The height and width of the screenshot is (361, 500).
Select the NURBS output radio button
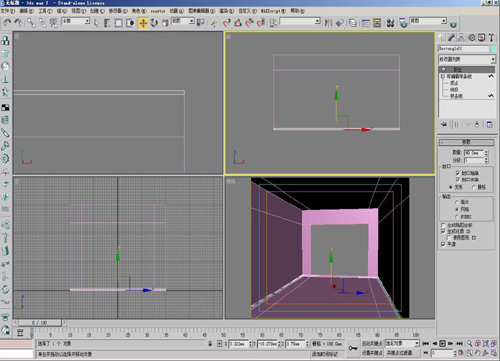(x=457, y=217)
